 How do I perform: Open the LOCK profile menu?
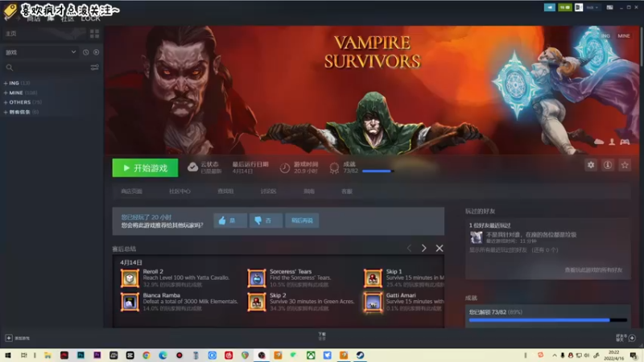pyautogui.click(x=90, y=19)
